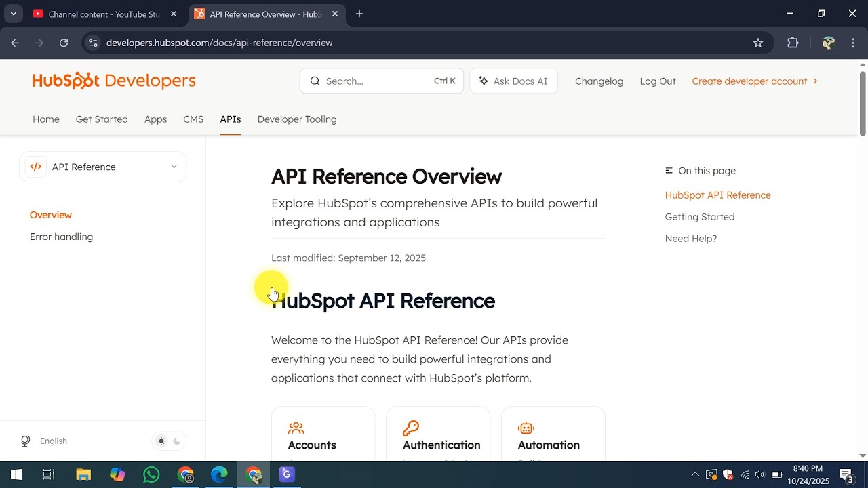Click the Ask Docs AI button
This screenshot has width=868, height=488.
[513, 81]
